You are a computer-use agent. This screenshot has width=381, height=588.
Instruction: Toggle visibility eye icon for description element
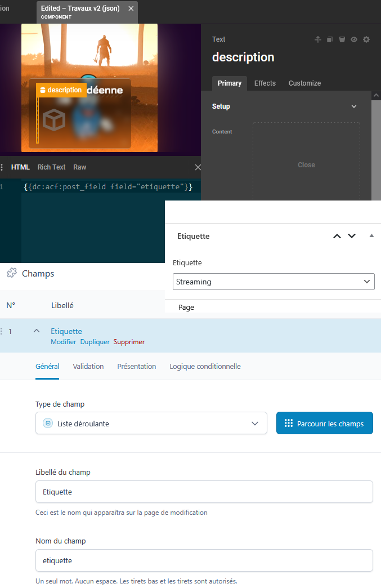click(354, 39)
